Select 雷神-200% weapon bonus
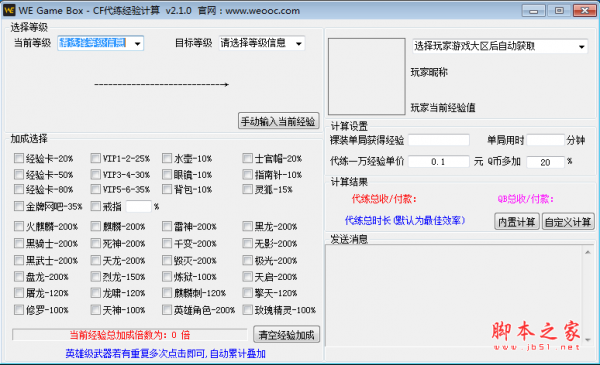Image resolution: width=600 pixels, height=365 pixels. (x=167, y=226)
